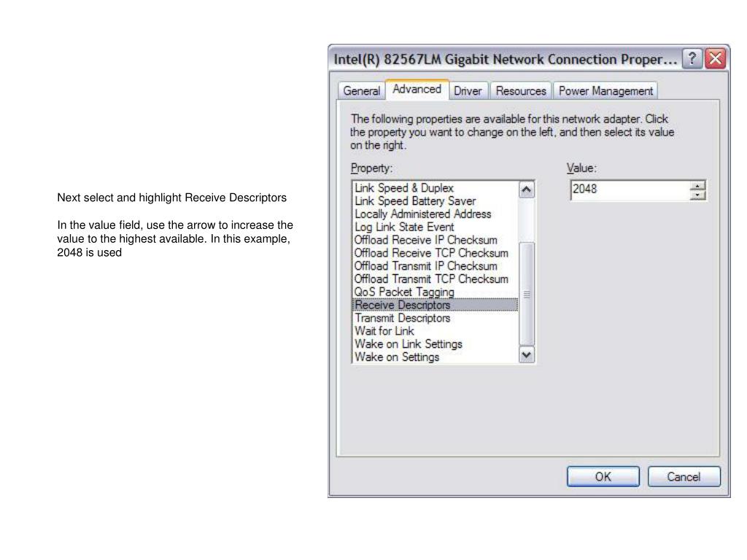Screen dimensions: 747x560
Task: Select Locally Administered Address property
Action: (435, 214)
